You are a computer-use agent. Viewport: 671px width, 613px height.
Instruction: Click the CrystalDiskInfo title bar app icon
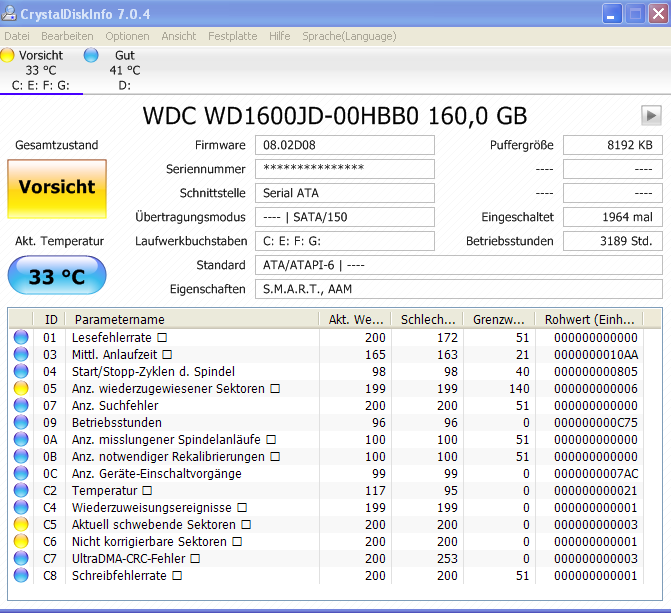pyautogui.click(x=9, y=14)
